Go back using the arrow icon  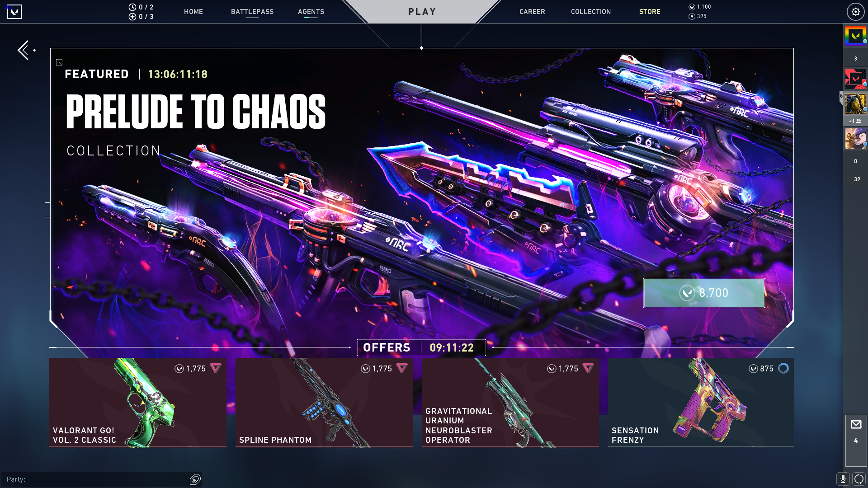click(x=25, y=50)
